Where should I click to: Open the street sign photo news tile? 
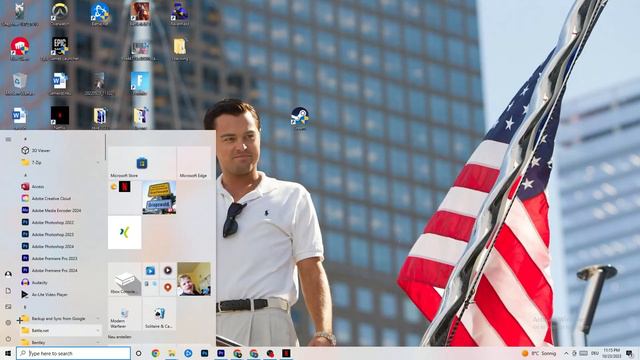[x=159, y=198]
